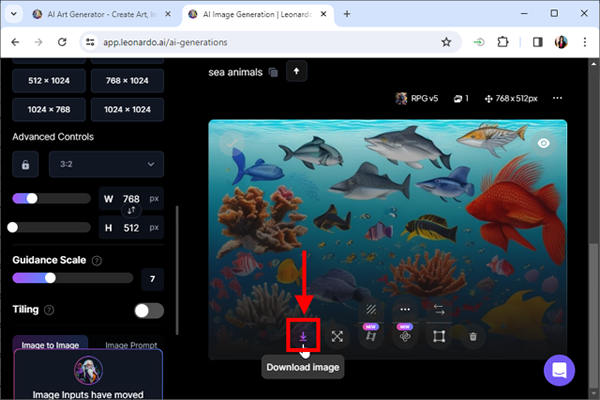This screenshot has height=400, width=600.
Task: Select the 1024 × 1024 size preset
Action: (127, 109)
